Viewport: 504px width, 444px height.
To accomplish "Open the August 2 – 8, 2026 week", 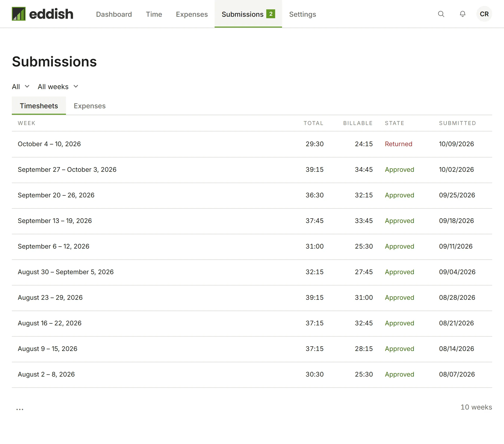I will [x=252, y=375].
